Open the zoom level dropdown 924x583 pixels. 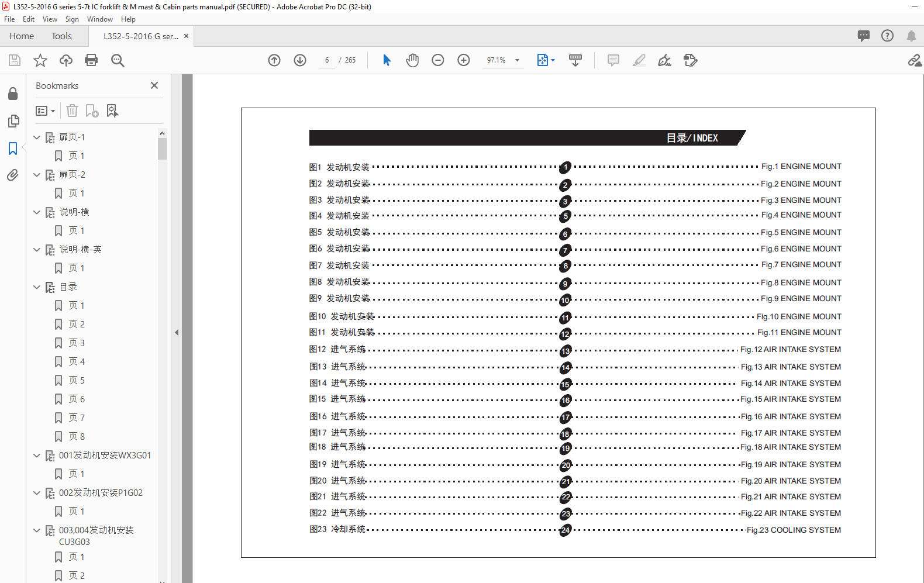tap(517, 60)
